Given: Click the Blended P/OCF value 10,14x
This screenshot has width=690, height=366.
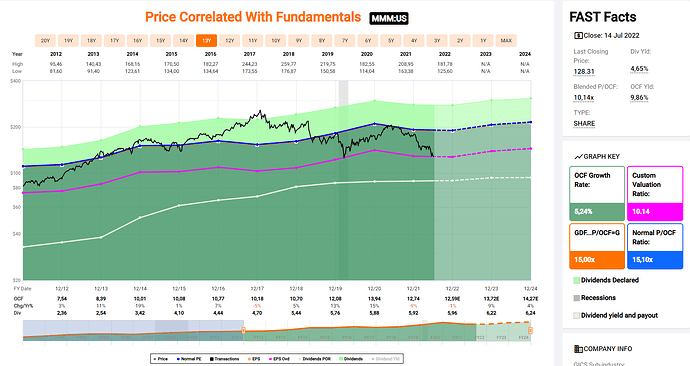Looking at the screenshot, I should pos(584,98).
